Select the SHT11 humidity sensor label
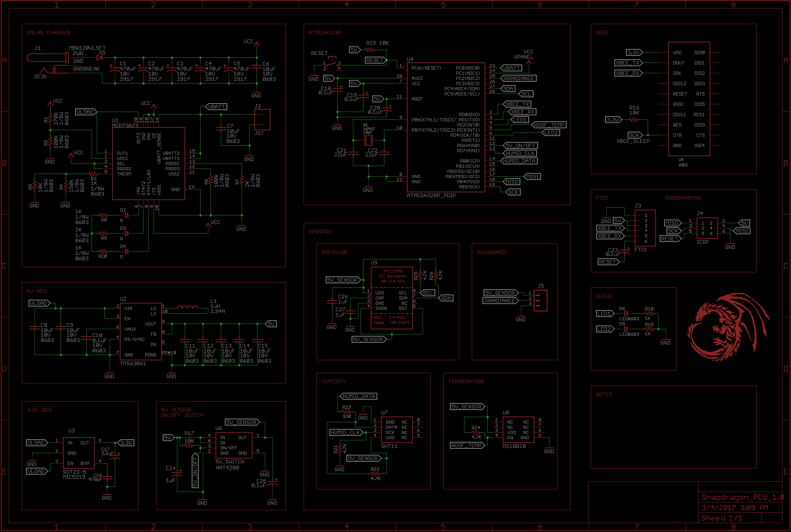This screenshot has width=791, height=532. point(389,446)
